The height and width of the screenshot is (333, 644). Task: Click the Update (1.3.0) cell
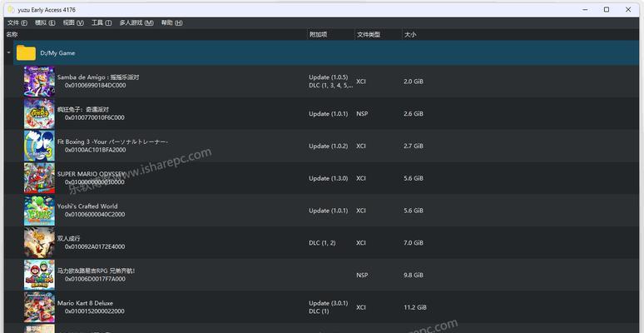[328, 178]
